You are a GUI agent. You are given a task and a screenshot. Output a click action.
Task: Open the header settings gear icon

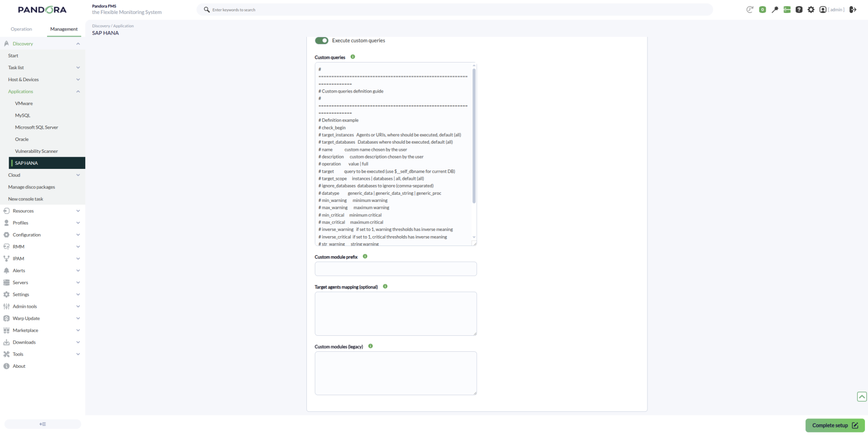pyautogui.click(x=811, y=10)
